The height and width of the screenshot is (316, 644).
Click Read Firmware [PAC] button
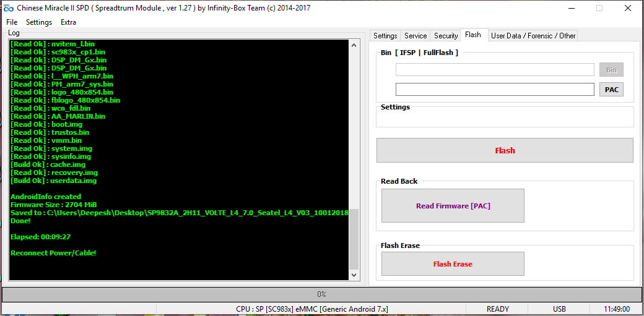click(453, 205)
